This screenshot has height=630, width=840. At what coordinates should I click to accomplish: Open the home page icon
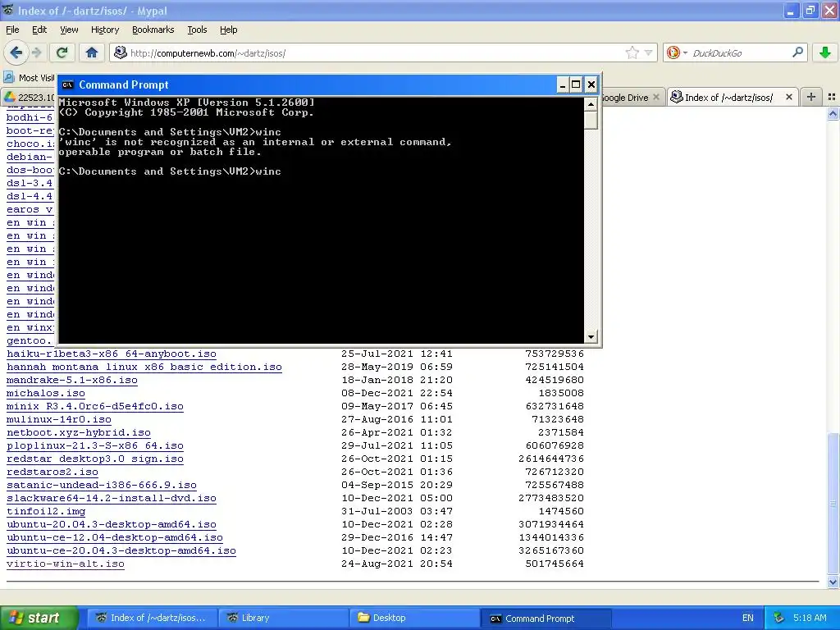click(x=92, y=52)
